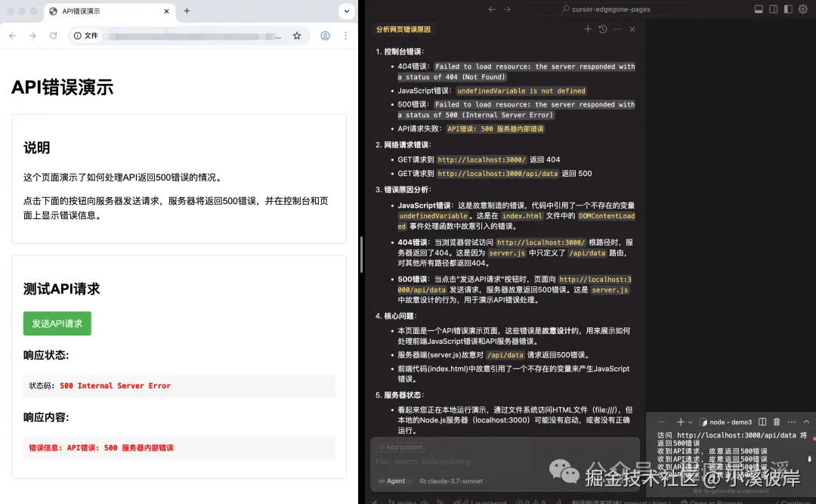
Task: Start a new chat with the plus icon
Action: pyautogui.click(x=588, y=29)
